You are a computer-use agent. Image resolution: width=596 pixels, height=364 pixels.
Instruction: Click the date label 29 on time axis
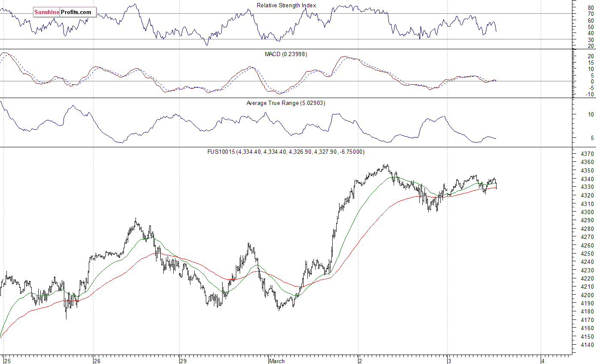184,361
